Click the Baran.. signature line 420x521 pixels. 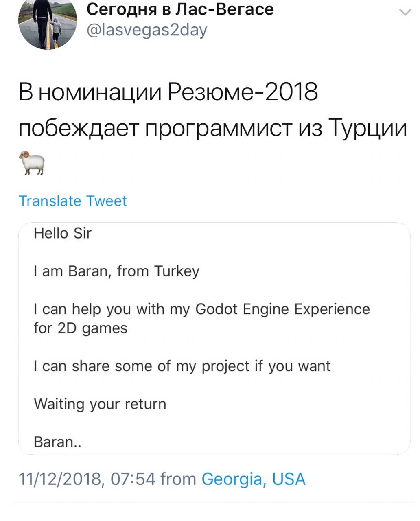click(57, 442)
